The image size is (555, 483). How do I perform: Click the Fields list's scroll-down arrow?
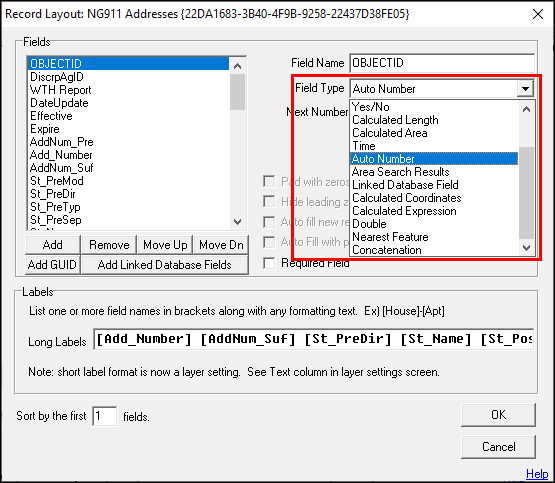pyautogui.click(x=238, y=222)
